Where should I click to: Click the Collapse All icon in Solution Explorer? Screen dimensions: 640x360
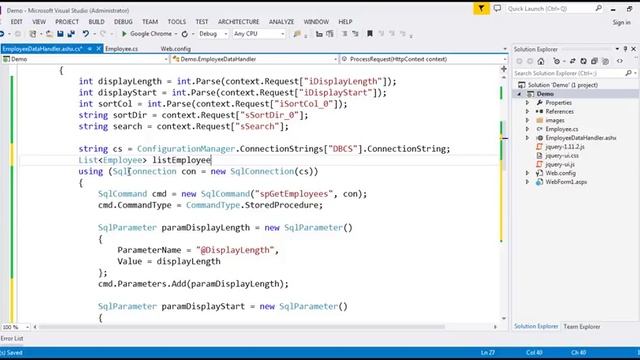pyautogui.click(x=594, y=61)
